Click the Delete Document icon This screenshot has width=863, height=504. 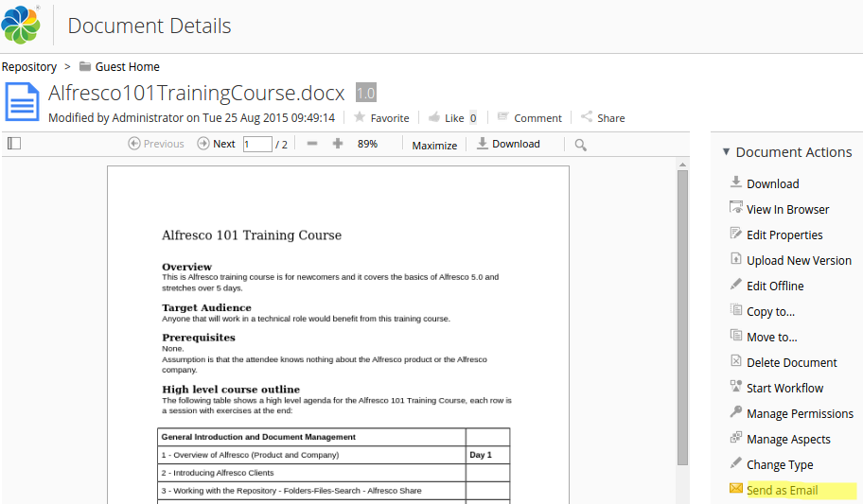click(x=736, y=360)
